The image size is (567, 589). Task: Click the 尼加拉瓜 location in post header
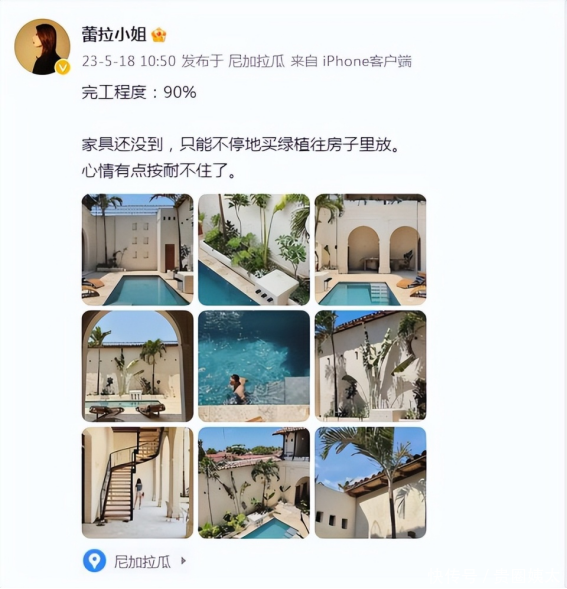click(x=257, y=61)
